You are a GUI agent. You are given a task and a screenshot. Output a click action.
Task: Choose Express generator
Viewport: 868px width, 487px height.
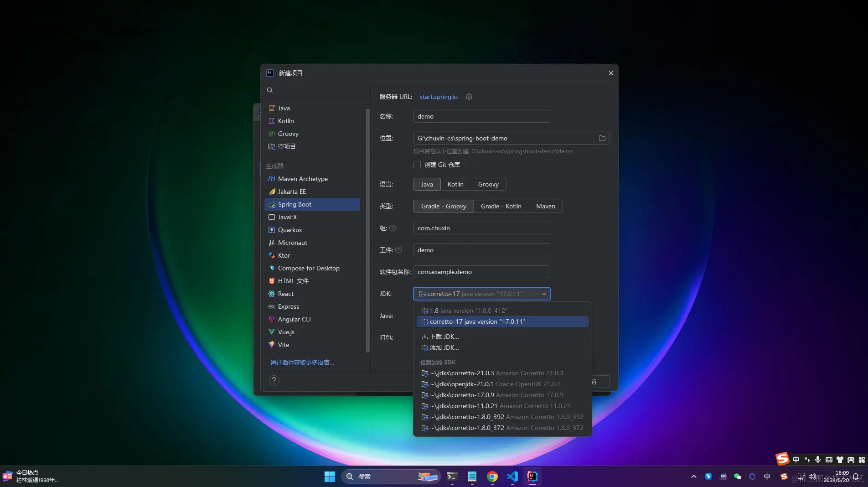[x=312, y=306]
